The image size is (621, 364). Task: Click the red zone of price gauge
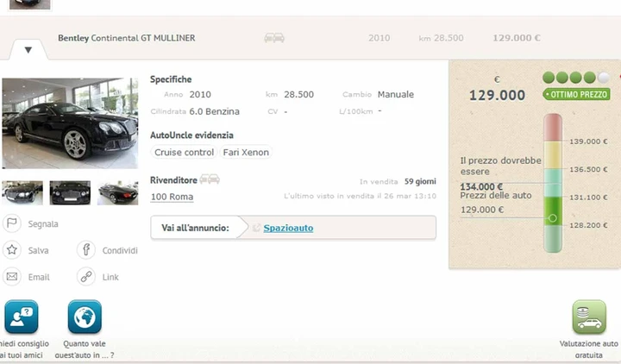[x=553, y=128]
